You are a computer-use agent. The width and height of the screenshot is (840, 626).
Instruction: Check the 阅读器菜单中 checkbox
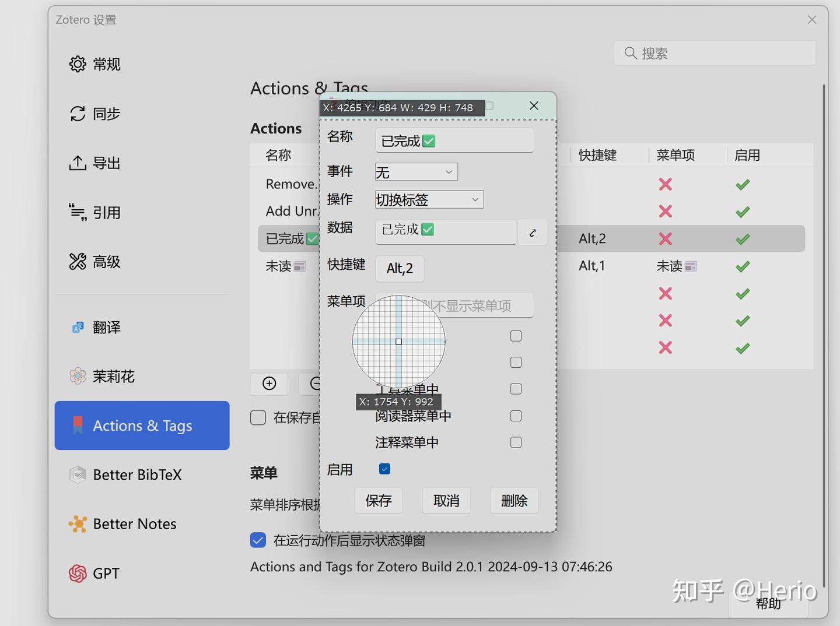[x=515, y=416]
